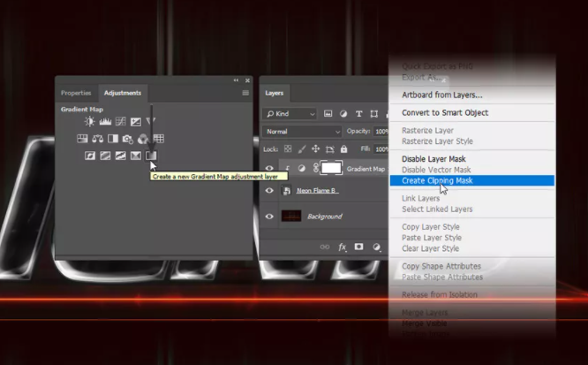588x365 pixels.
Task: Hide the Background layer
Action: point(269,217)
